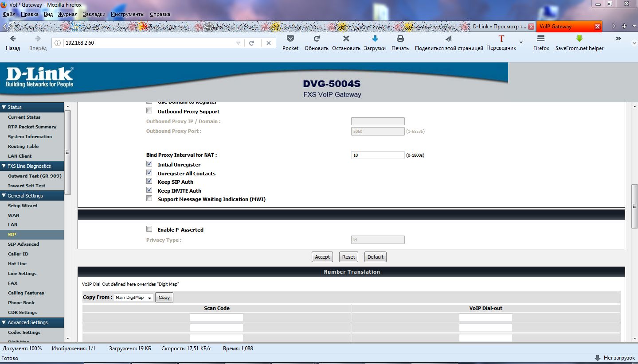Image resolution: width=638 pixels, height=364 pixels.
Task: Open the Pocket toolbar icon
Action: (x=290, y=39)
